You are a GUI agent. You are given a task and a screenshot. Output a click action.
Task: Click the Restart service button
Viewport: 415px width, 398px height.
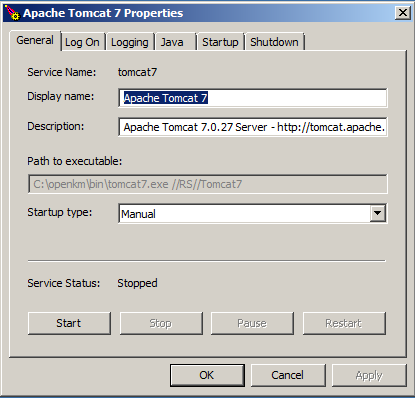click(x=344, y=323)
